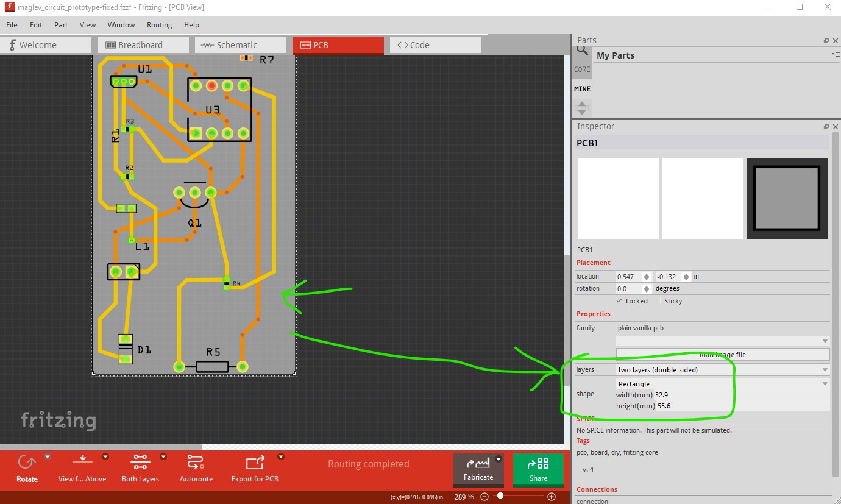This screenshot has height=504, width=841.
Task: Enable the Sticky checkbox
Action: pyautogui.click(x=658, y=301)
